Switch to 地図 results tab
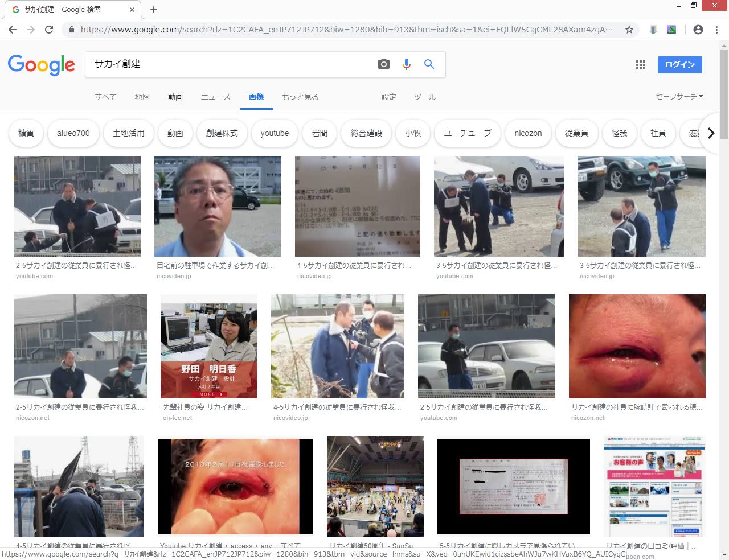Screen dimensions: 729x560 pos(142,97)
